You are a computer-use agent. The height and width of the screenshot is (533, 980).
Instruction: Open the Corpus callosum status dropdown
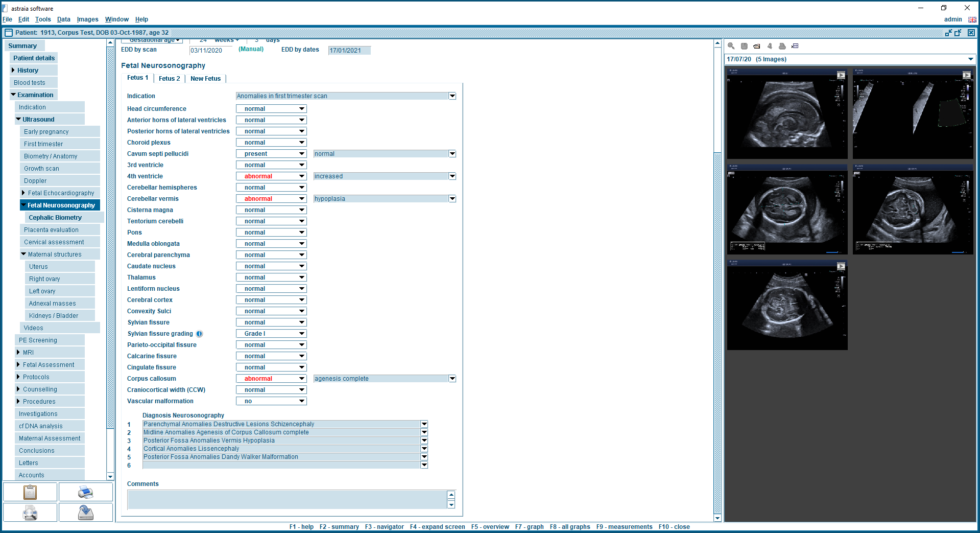(302, 379)
